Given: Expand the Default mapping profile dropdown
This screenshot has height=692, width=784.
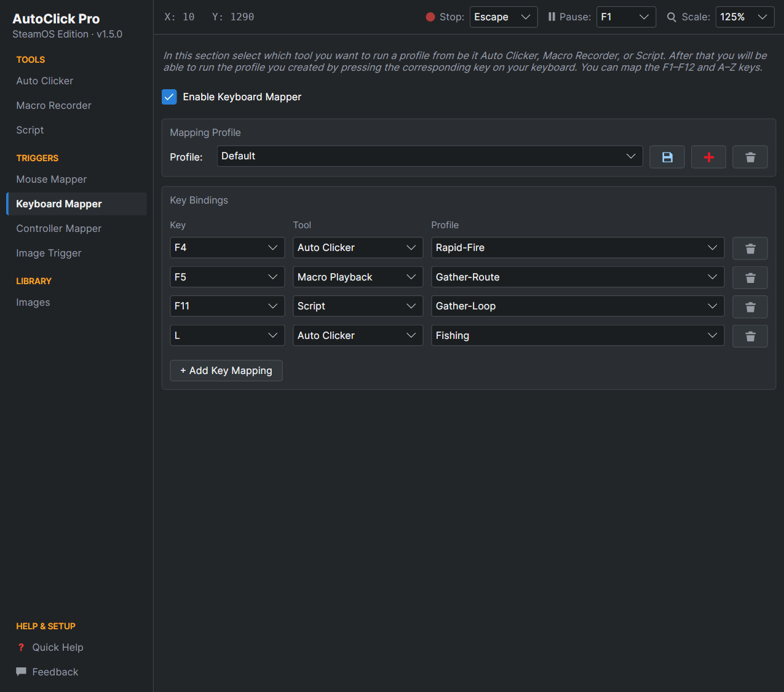Looking at the screenshot, I should 430,156.
